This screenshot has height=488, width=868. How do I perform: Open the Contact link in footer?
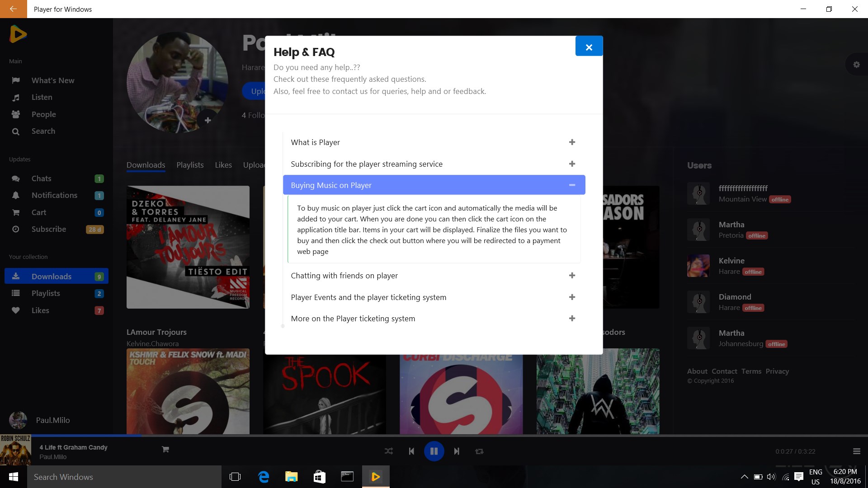pos(724,371)
